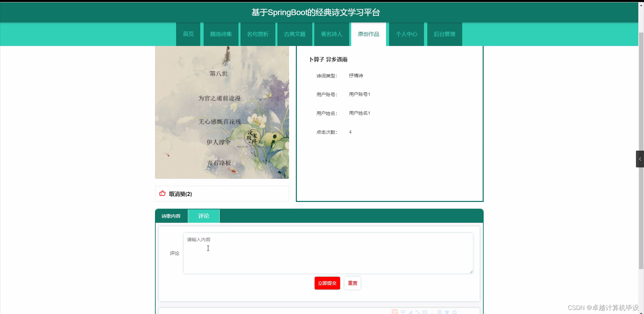
Task: Go to 个人中心 from the navigation bar
Action: click(406, 34)
